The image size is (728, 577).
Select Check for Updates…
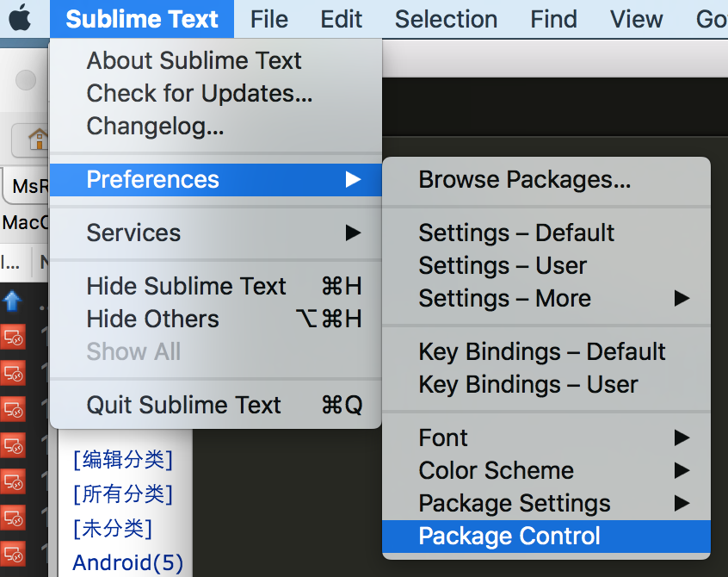click(215, 93)
